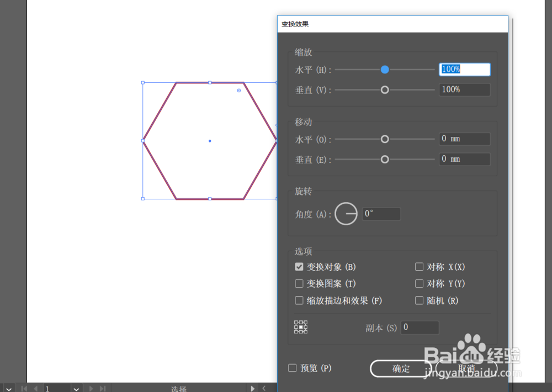The width and height of the screenshot is (552, 392).
Task: Click right-pointing arrow beside 选择 status text
Action: 252,388
